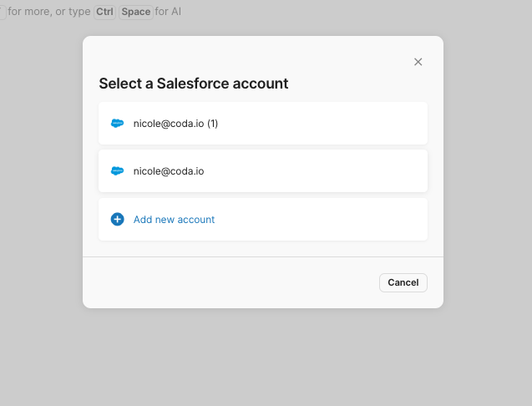532x406 pixels.
Task: Click the "(1)" suffix on first account
Action: click(x=212, y=124)
